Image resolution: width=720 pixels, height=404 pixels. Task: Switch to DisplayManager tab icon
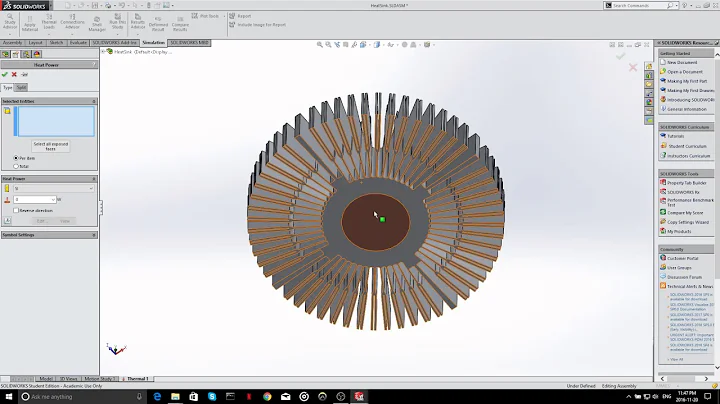point(37,54)
